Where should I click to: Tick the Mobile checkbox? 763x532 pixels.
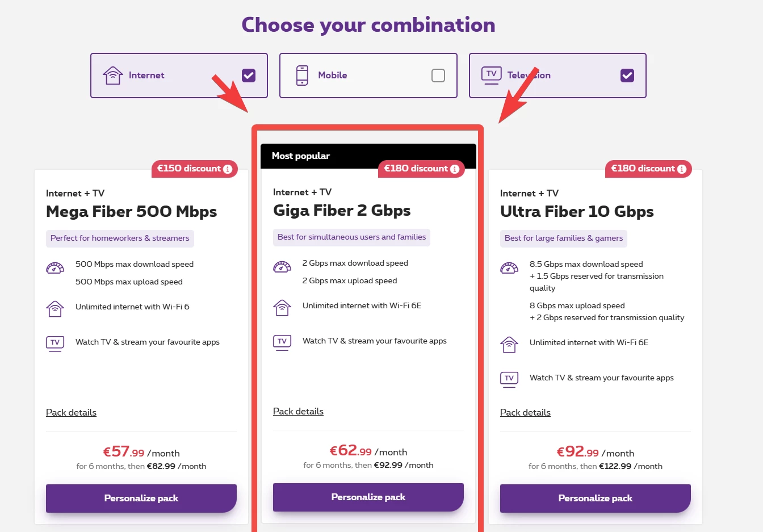point(438,76)
